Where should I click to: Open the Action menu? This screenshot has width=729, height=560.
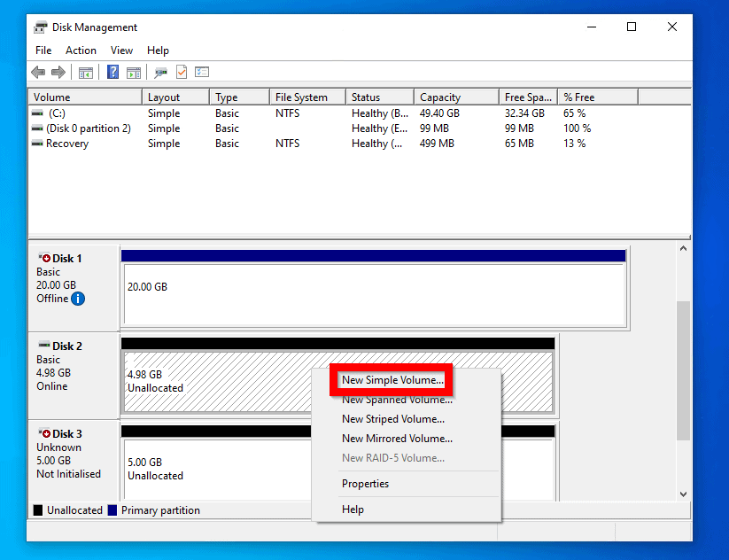(x=81, y=51)
